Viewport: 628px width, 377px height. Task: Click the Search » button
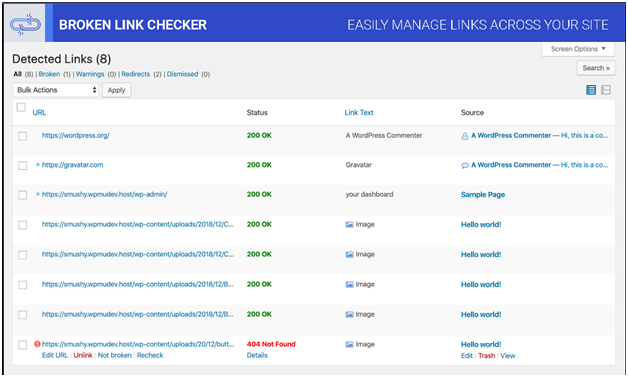coord(596,68)
